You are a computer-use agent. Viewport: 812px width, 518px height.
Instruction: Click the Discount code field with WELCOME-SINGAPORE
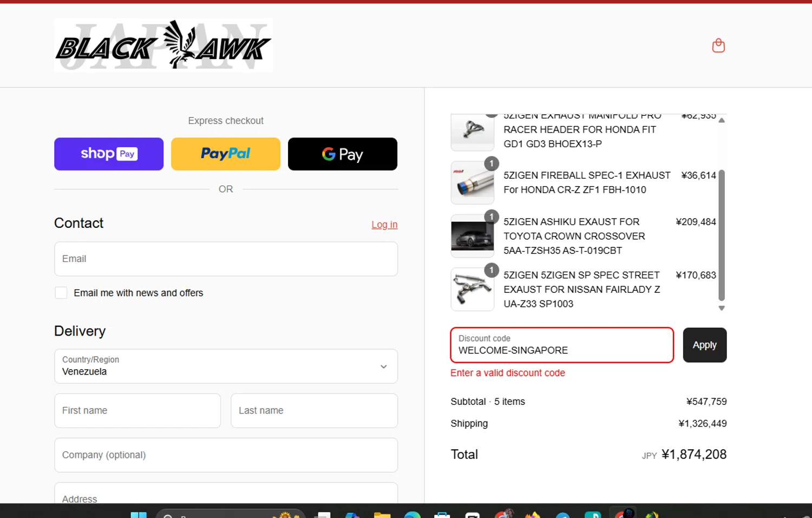[x=562, y=345]
